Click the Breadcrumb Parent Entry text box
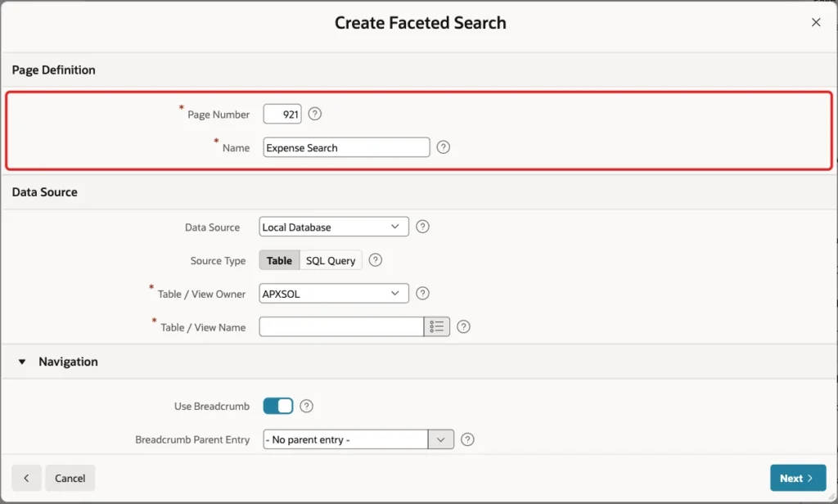 (346, 439)
